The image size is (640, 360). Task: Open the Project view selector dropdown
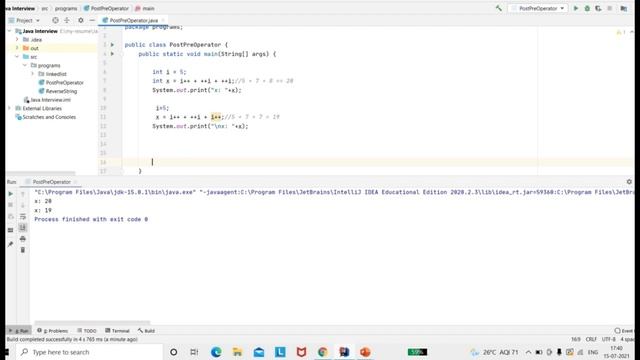(x=24, y=20)
